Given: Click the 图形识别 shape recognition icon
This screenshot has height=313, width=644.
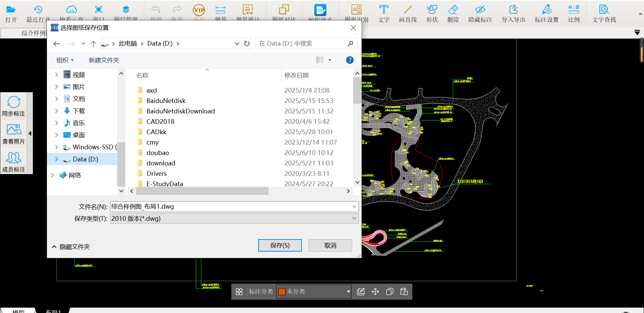Looking at the screenshot, I should click(356, 10).
